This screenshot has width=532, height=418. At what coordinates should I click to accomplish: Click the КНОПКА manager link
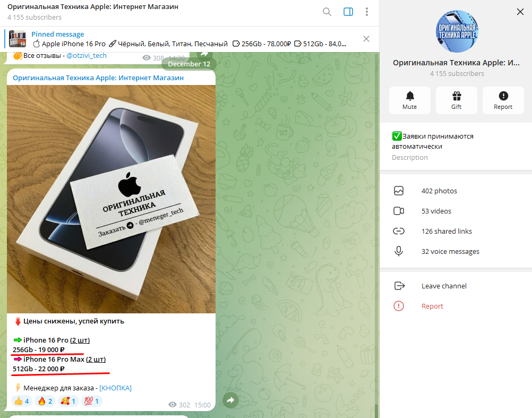click(x=115, y=388)
